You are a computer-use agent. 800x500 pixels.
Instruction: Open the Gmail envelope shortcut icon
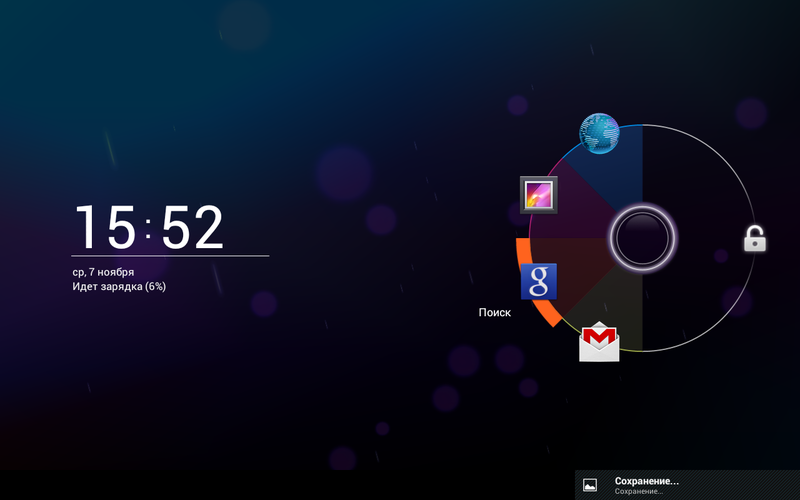(x=599, y=342)
